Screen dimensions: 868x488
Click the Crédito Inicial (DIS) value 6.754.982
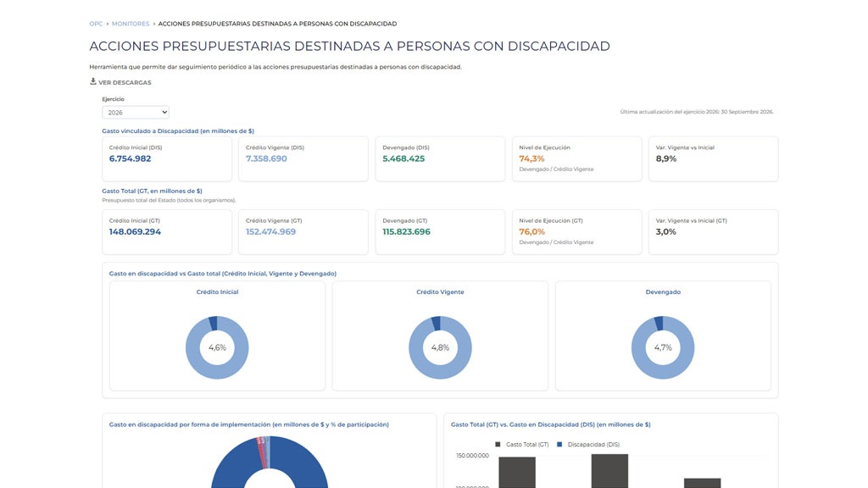click(x=130, y=158)
